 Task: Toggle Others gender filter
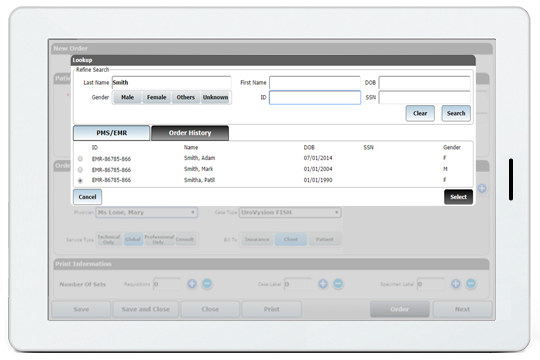coord(186,97)
